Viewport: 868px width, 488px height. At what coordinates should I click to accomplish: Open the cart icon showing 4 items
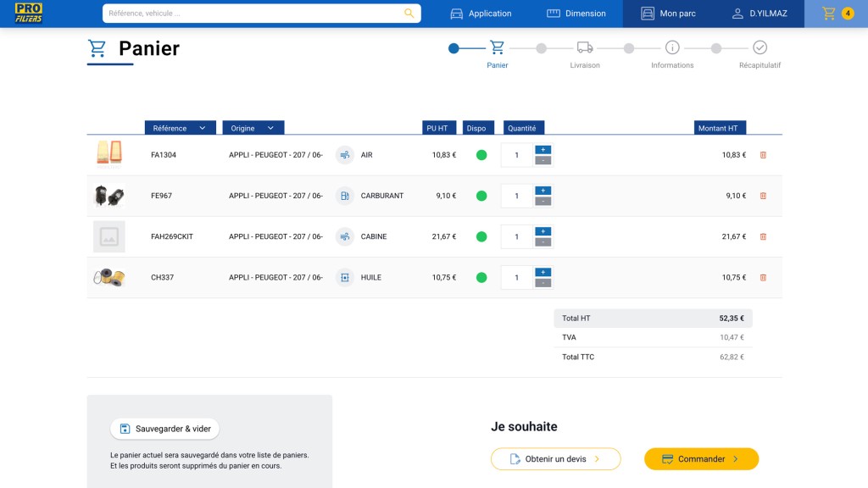tap(836, 14)
